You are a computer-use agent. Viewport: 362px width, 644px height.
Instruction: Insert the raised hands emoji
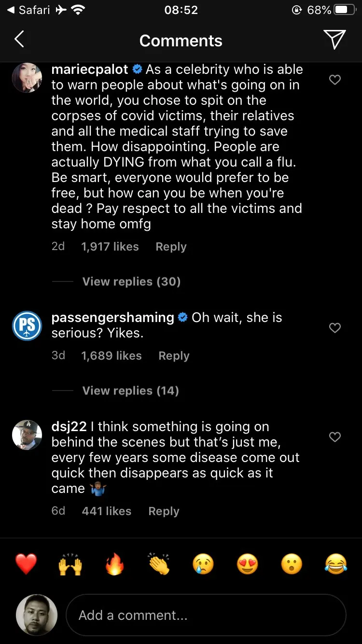(x=70, y=564)
